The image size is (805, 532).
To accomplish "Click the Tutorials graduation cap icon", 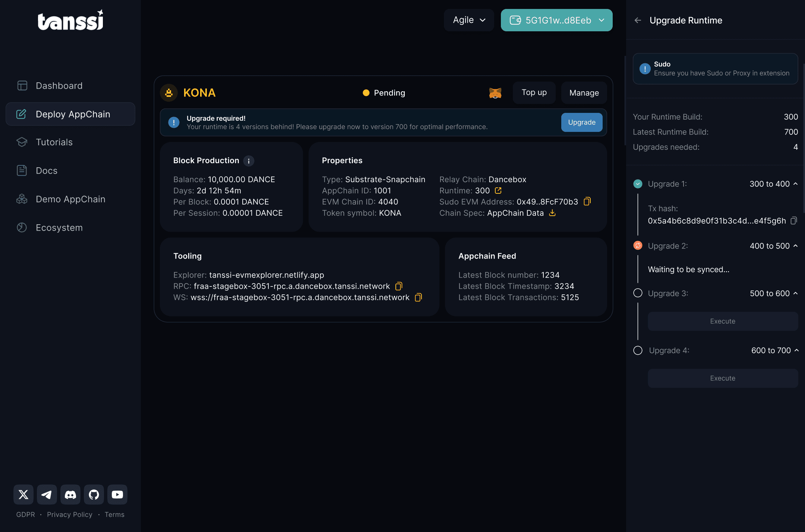I will pos(22,142).
